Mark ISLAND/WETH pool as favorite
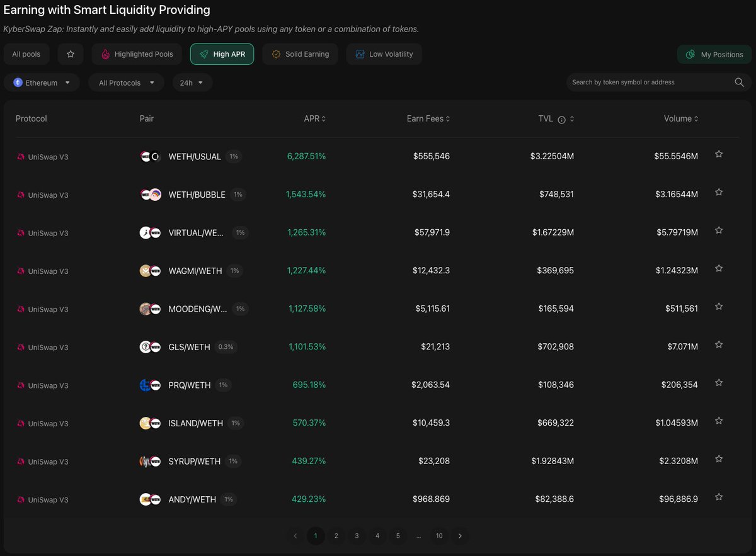The width and height of the screenshot is (756, 556). 719,421
